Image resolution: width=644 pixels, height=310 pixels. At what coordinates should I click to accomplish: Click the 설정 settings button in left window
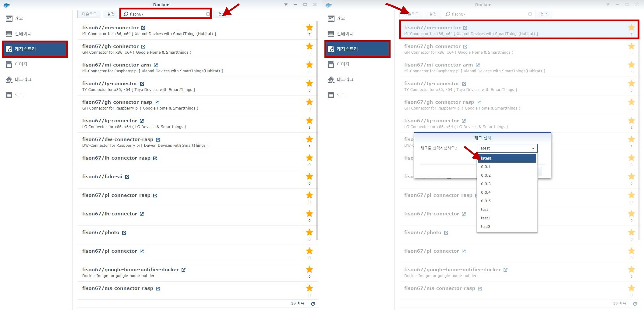(111, 14)
